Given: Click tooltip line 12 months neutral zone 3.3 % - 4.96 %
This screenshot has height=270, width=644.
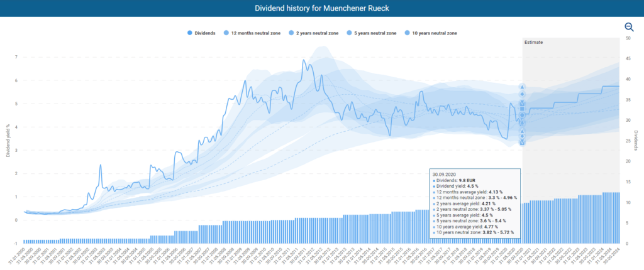Looking at the screenshot, I should click(474, 197).
